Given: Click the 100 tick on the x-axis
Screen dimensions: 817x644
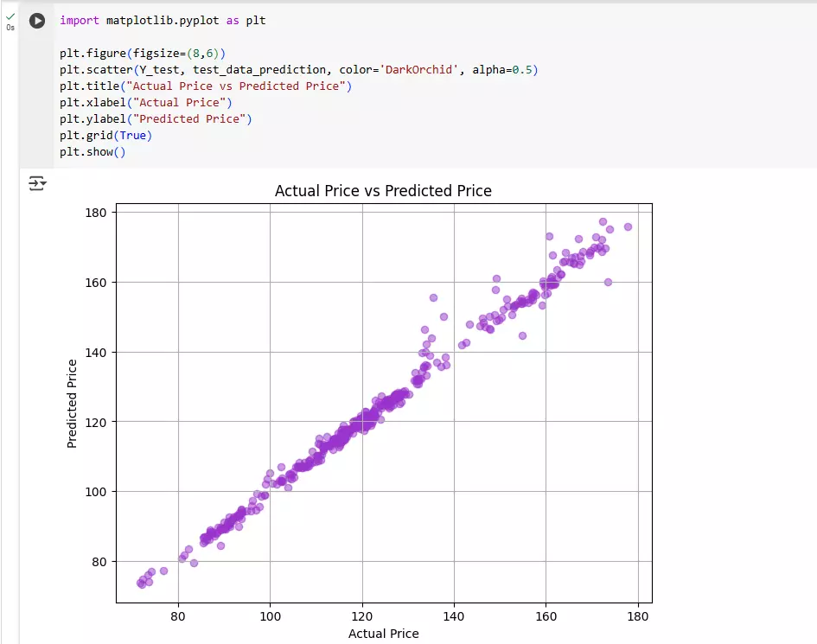Looking at the screenshot, I should pos(271,616).
